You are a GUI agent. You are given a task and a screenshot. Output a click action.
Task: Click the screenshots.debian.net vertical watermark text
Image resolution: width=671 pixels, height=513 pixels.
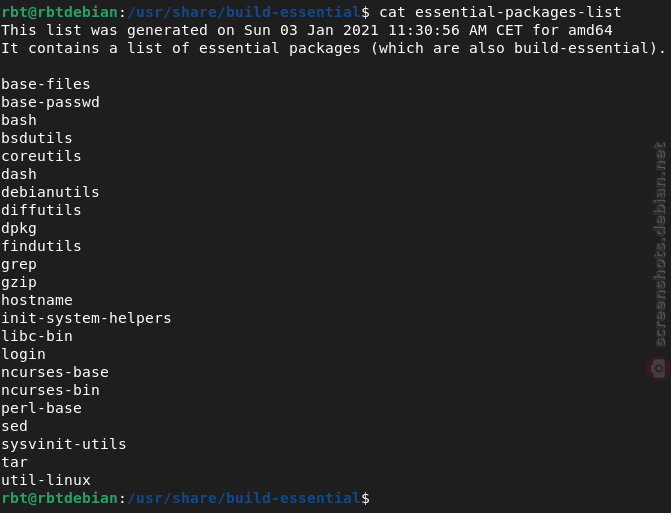coord(660,244)
